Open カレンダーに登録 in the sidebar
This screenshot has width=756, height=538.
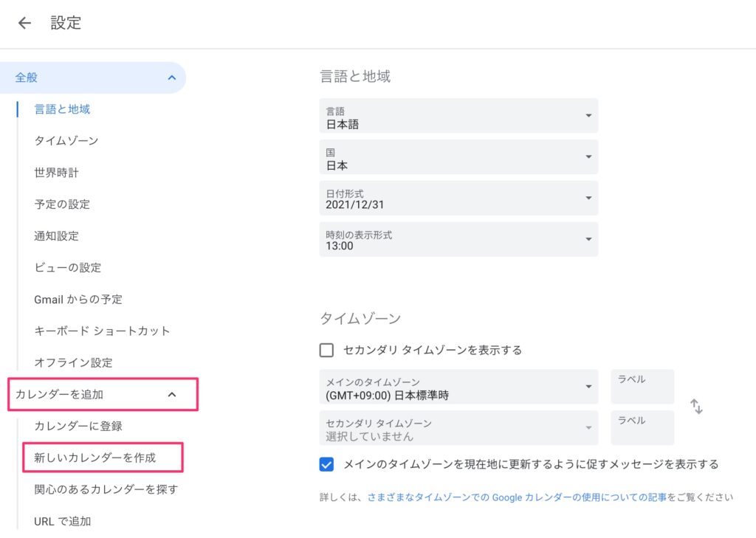click(x=78, y=426)
